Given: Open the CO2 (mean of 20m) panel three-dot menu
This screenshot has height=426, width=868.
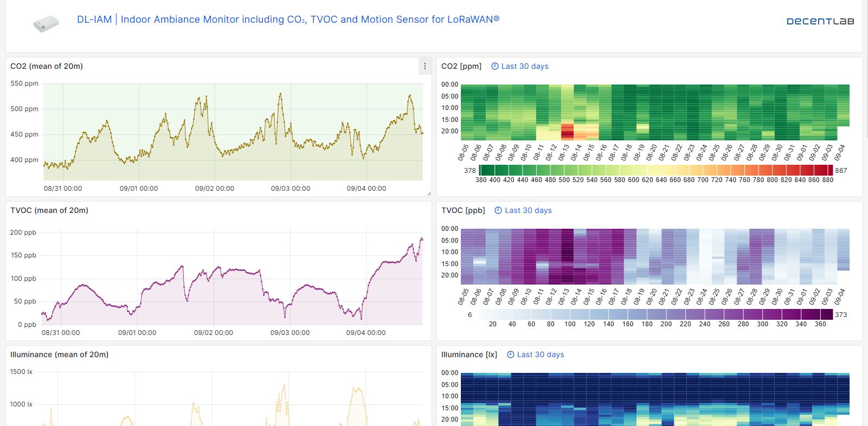Looking at the screenshot, I should (425, 66).
